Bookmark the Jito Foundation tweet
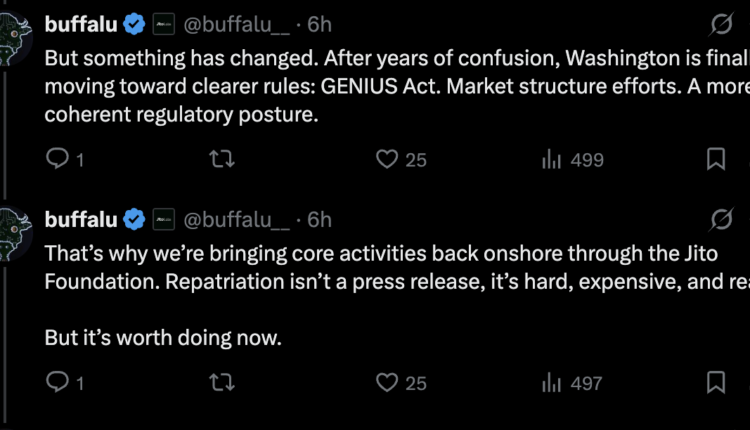This screenshot has height=430, width=750. click(x=716, y=382)
